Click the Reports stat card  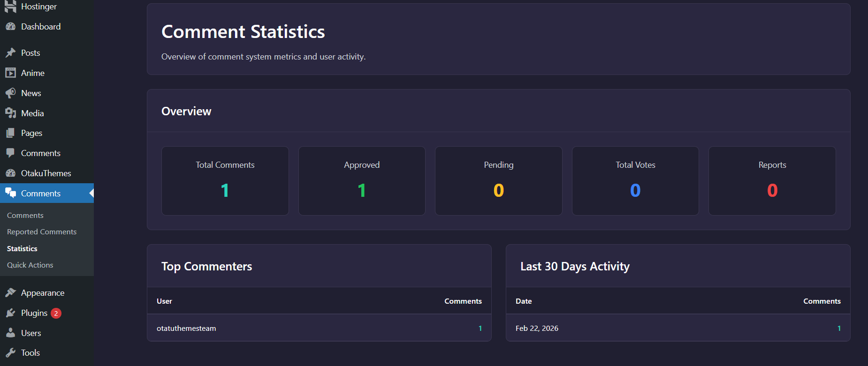point(772,181)
